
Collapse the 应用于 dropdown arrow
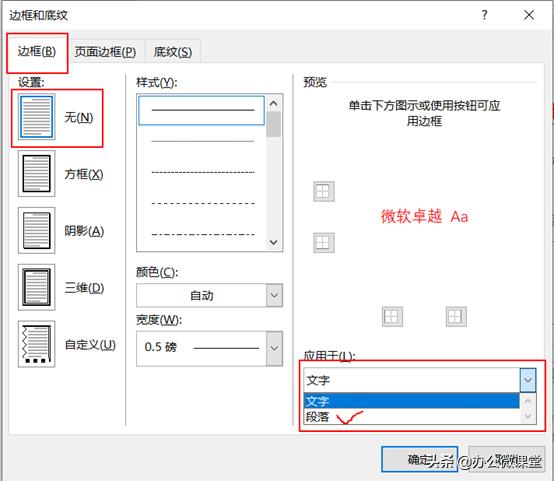528,380
